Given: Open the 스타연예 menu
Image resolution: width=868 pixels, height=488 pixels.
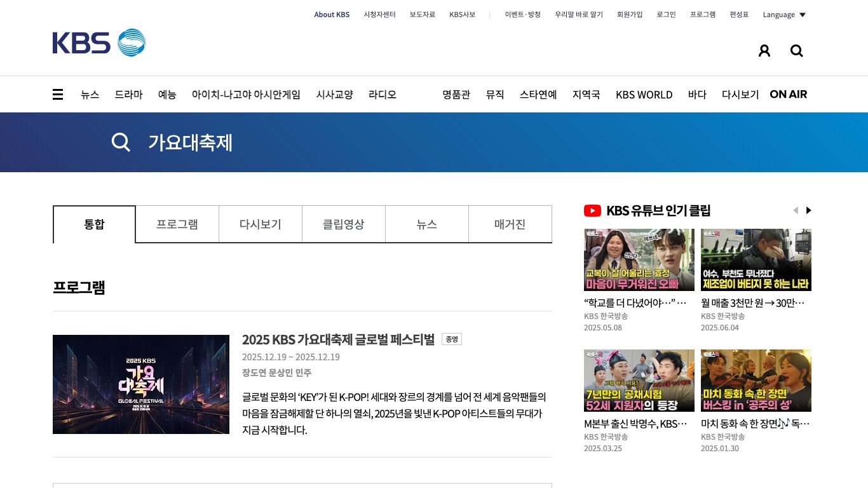Looking at the screenshot, I should pos(538,95).
